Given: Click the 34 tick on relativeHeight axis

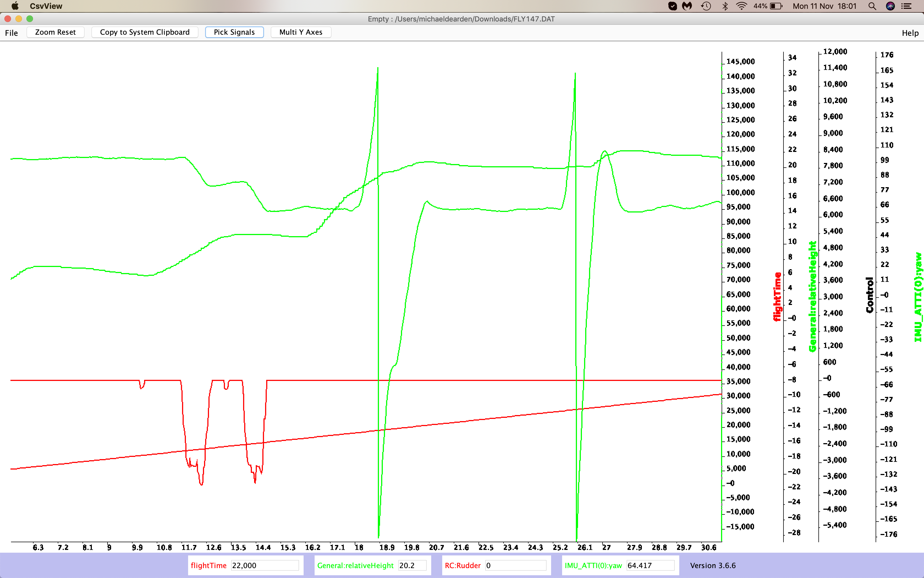Looking at the screenshot, I should point(792,58).
